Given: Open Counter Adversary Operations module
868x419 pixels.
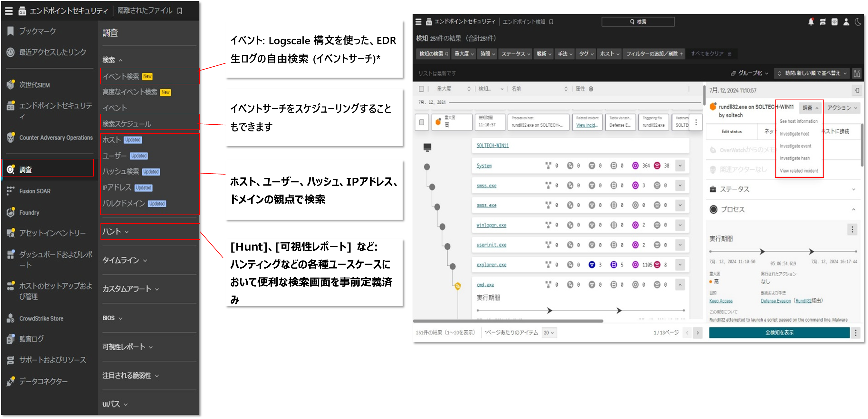Looking at the screenshot, I should coord(56,138).
